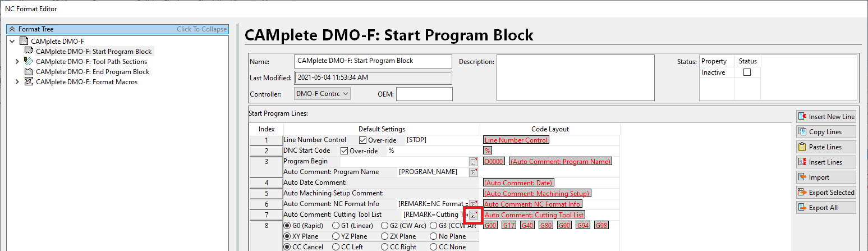Click (Auto Comment: Machining Setup) code tag
The image size is (868, 251).
(537, 194)
